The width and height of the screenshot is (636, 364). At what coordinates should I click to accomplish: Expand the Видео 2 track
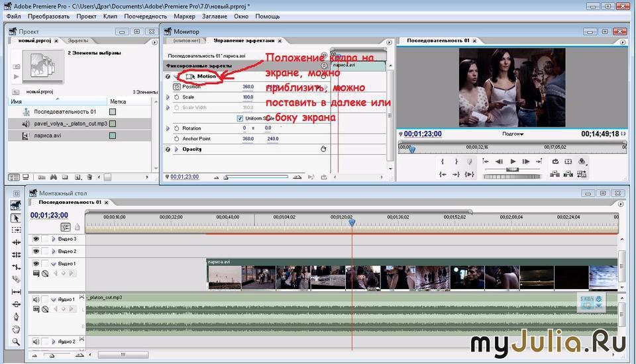click(53, 251)
